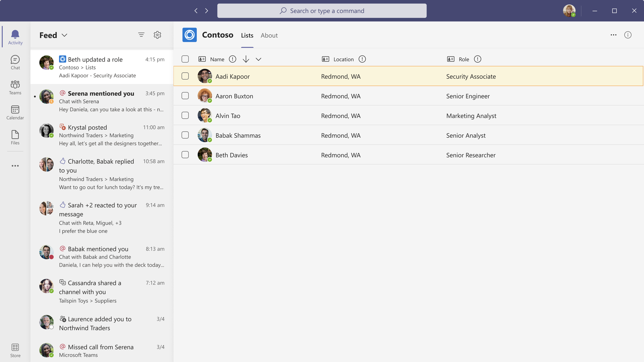Click the info icon next to Role column
The image size is (644, 362).
pos(477,59)
